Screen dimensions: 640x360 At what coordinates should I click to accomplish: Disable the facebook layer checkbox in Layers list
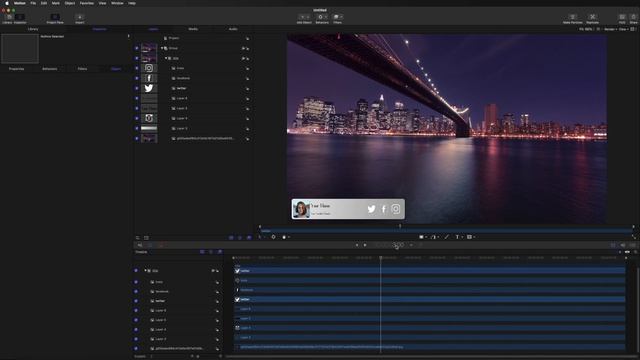coord(137,78)
